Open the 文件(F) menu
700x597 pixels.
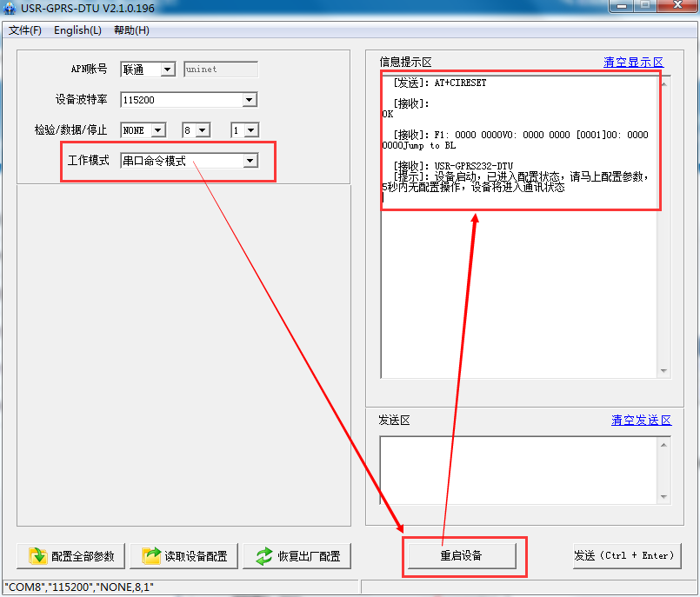[24, 30]
